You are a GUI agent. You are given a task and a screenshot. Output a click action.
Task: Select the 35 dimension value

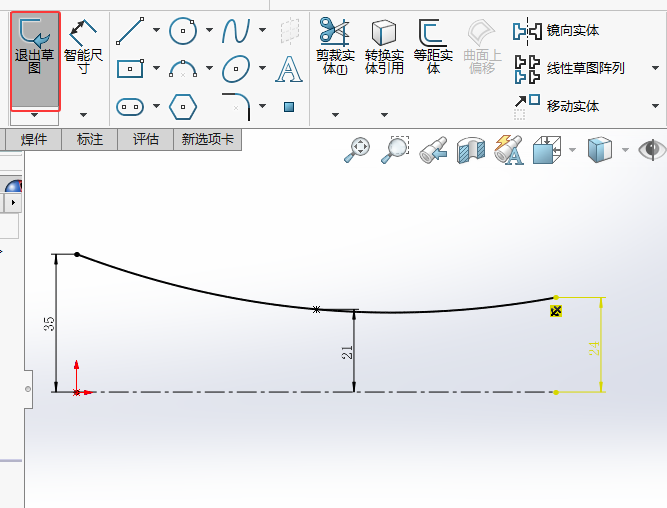coord(49,324)
